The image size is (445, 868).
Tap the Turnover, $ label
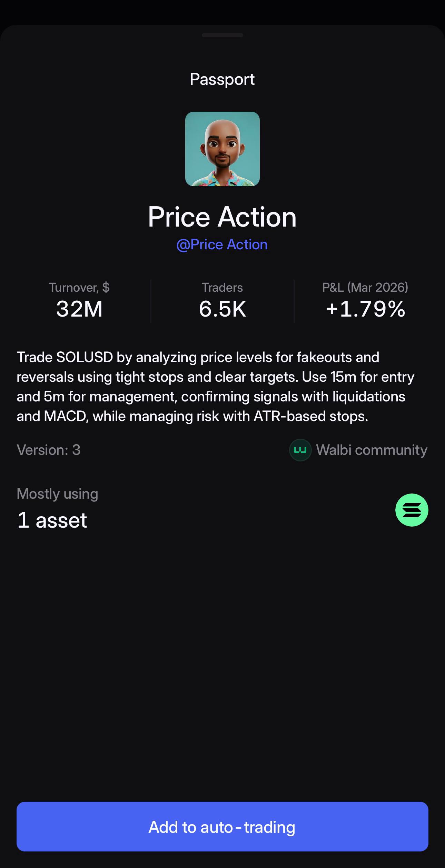(x=79, y=287)
